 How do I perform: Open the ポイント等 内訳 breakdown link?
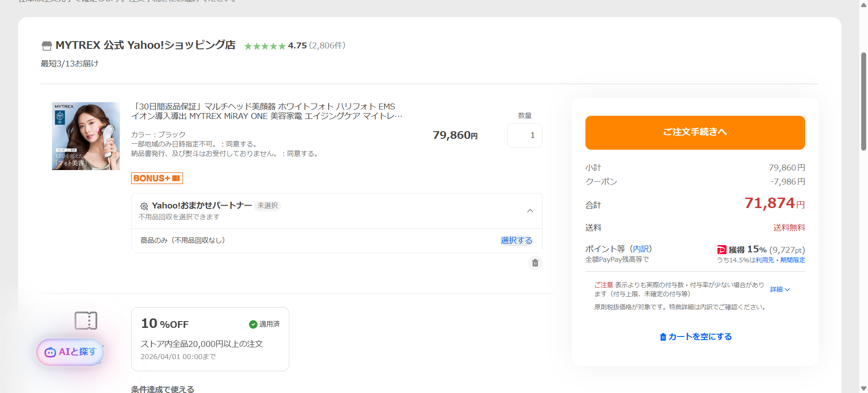click(642, 249)
